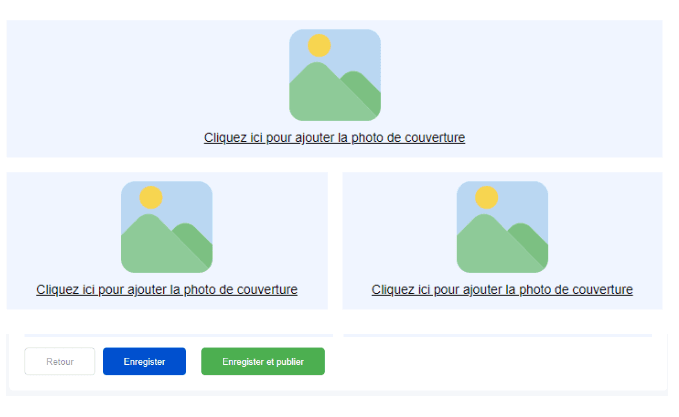Click the bottom-left panel image placeholder icon
The height and width of the screenshot is (417, 679).
coord(167,227)
